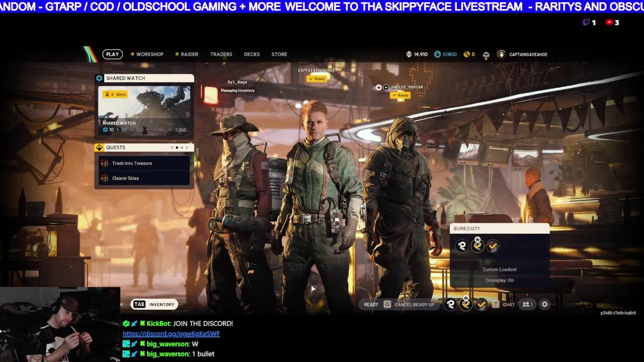This screenshot has width=644, height=362.
Task: Open the Trash Into Treasure quest
Action: point(144,163)
